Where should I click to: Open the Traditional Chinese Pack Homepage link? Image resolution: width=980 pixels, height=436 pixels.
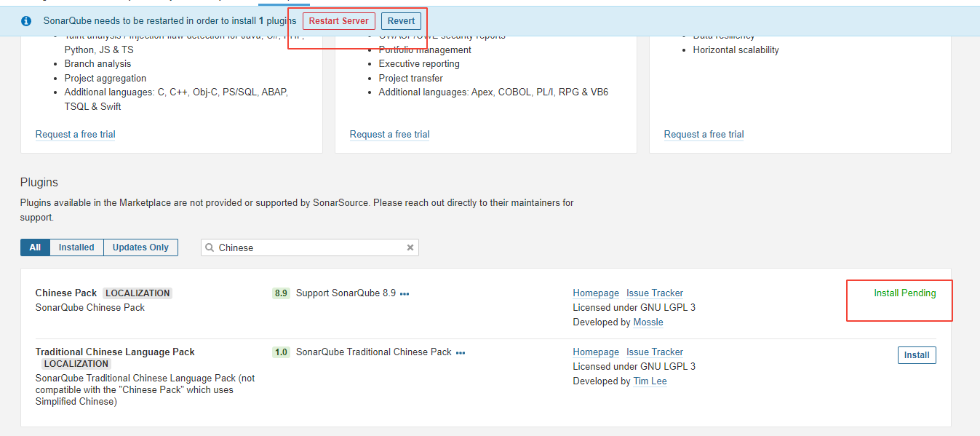[596, 352]
